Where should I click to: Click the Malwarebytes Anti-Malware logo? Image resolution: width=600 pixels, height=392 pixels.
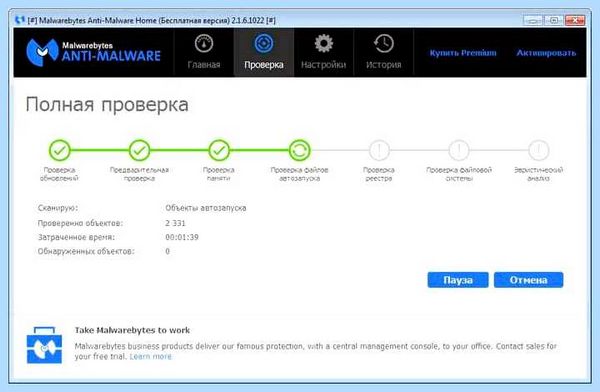pos(93,52)
